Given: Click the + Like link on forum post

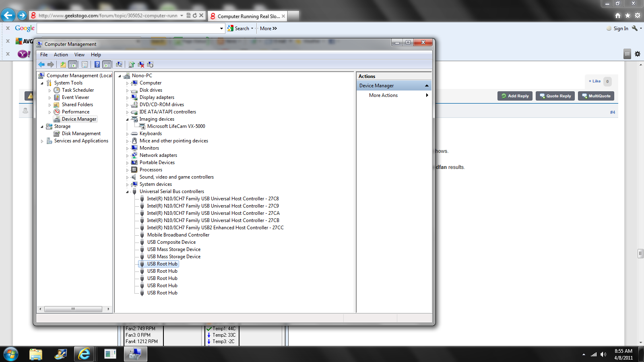Looking at the screenshot, I should pos(594,81).
